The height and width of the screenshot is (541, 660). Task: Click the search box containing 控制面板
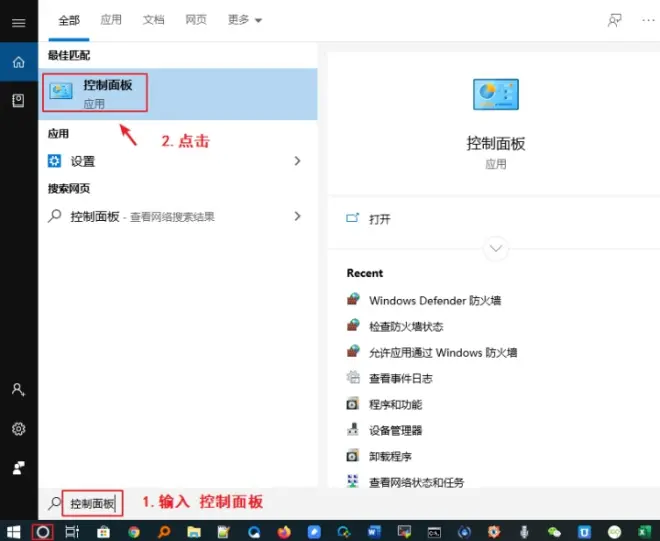(92, 504)
